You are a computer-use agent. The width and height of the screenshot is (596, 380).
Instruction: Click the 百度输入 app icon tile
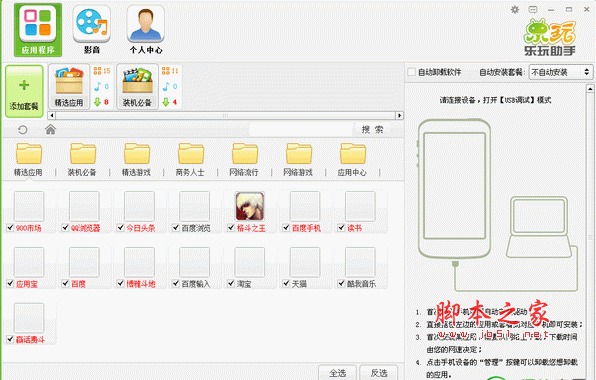point(194,262)
